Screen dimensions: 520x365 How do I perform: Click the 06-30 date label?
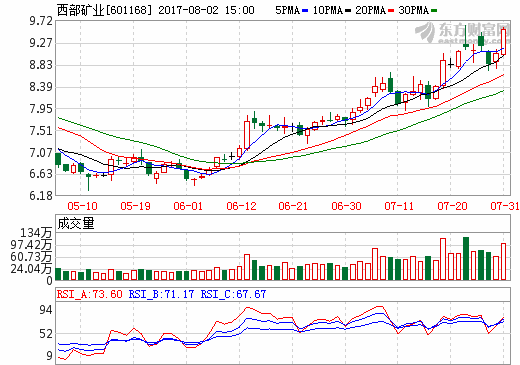click(346, 206)
